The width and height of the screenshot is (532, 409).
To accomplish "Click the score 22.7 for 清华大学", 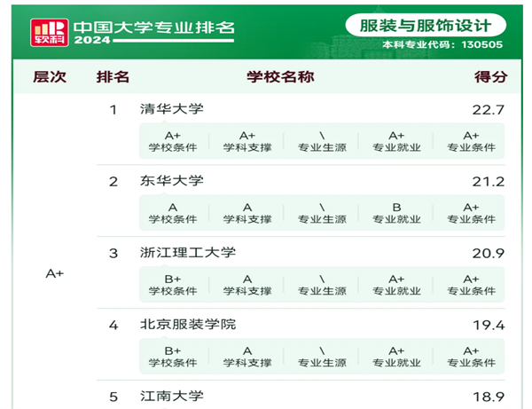I will [x=489, y=110].
